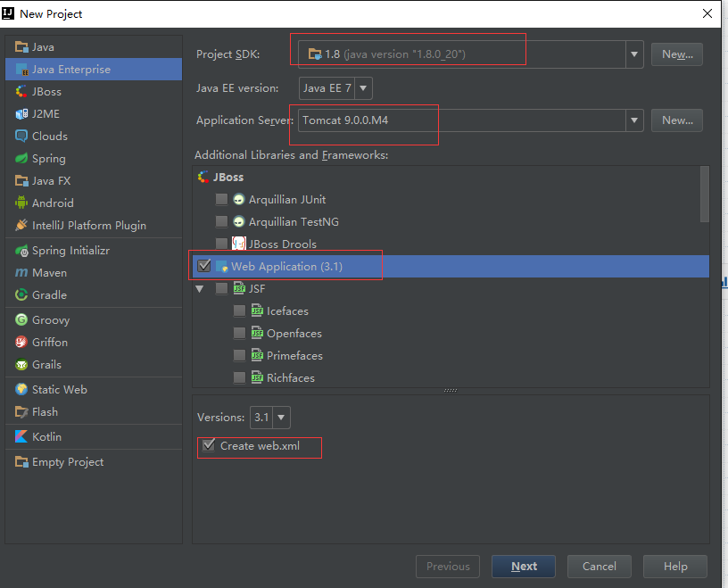
Task: Toggle the Create web.xml checkbox
Action: [x=209, y=445]
